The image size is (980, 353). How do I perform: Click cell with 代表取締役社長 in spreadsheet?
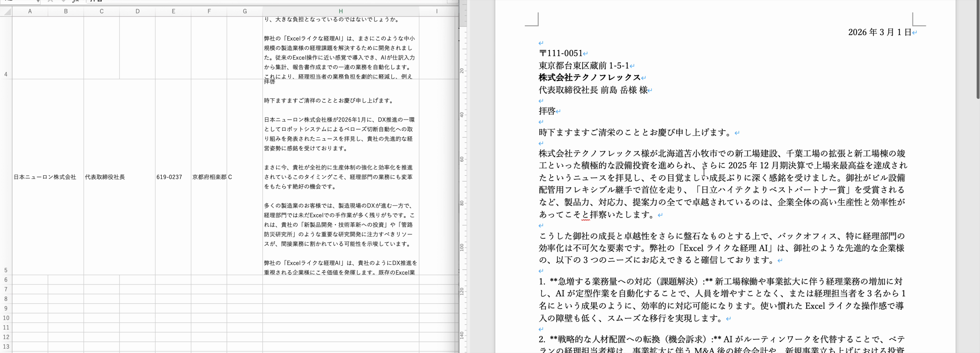[105, 177]
